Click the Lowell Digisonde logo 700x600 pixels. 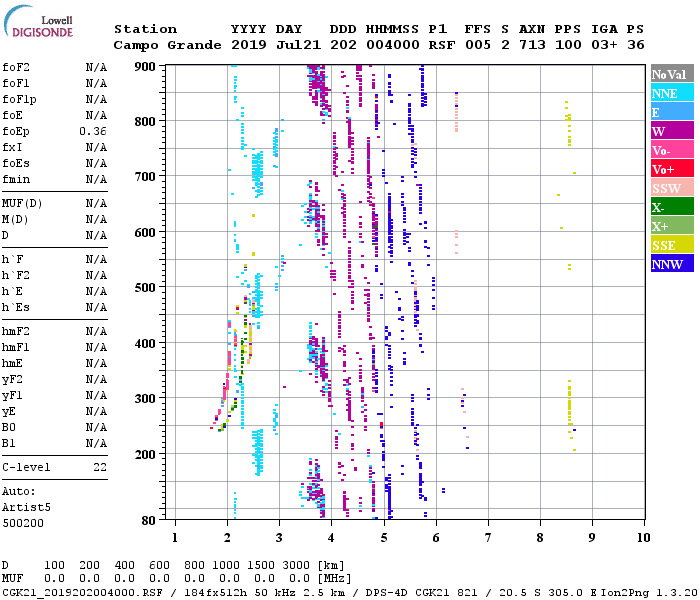[x=38, y=21]
